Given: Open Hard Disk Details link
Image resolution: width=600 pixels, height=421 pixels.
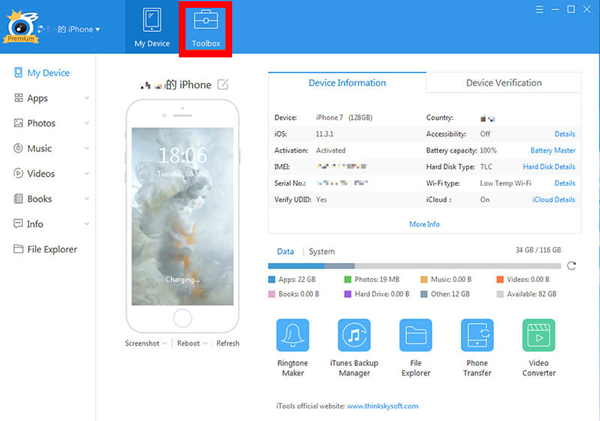Looking at the screenshot, I should 549,167.
